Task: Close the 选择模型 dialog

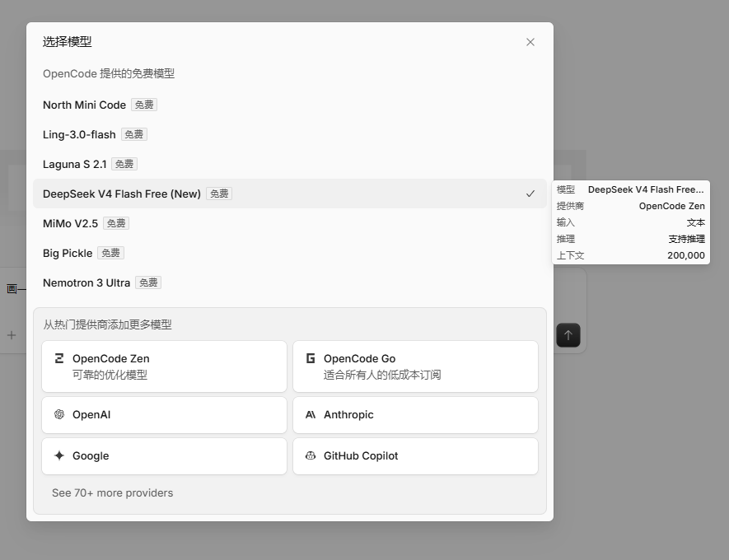Action: pyautogui.click(x=530, y=42)
